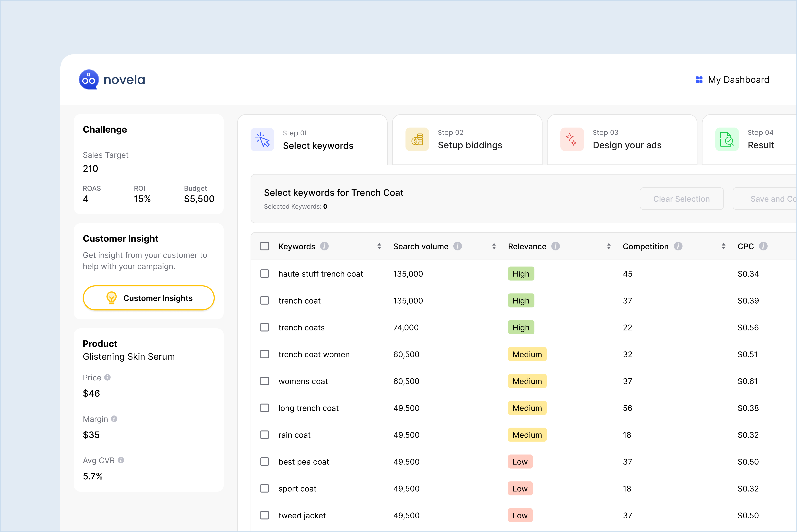Click the novela wordmark
This screenshot has width=797, height=532.
point(124,80)
